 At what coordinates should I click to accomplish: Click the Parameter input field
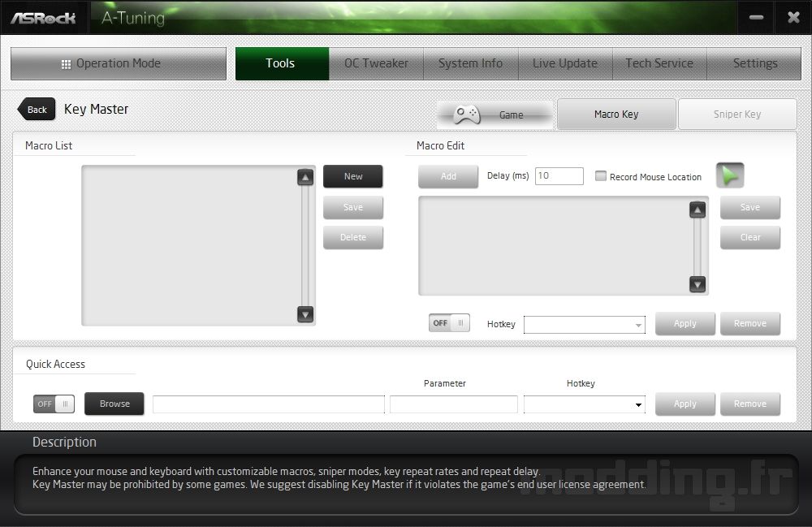click(x=454, y=404)
